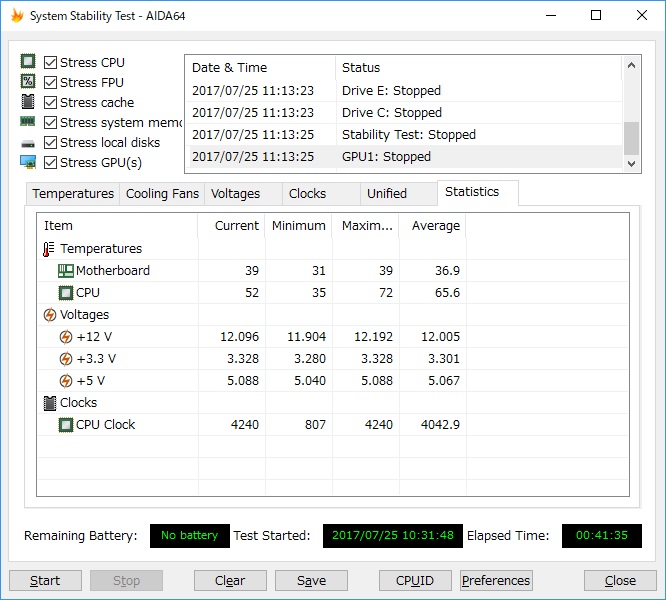The width and height of the screenshot is (666, 600).
Task: Switch to the Temperatures tab
Action: [73, 194]
